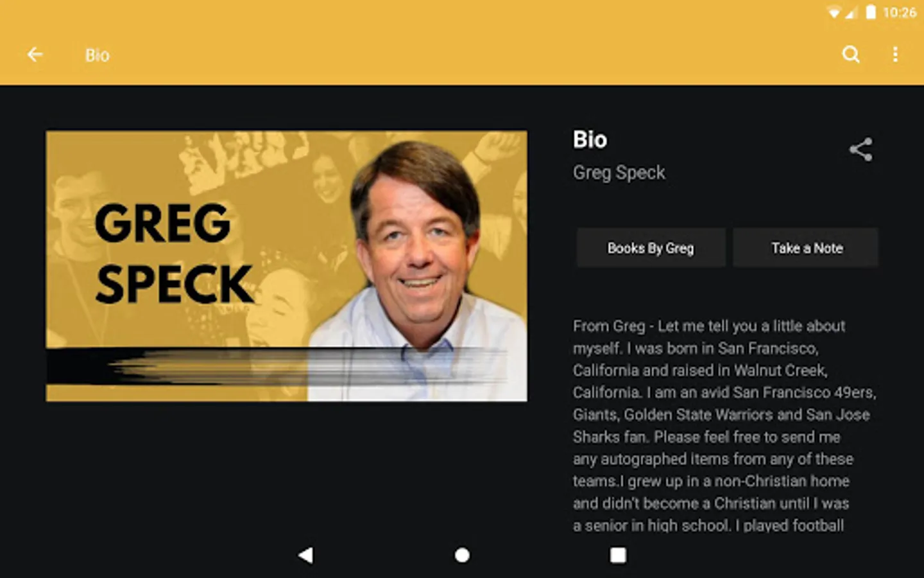Tap the battery status icon

pyautogui.click(x=871, y=12)
